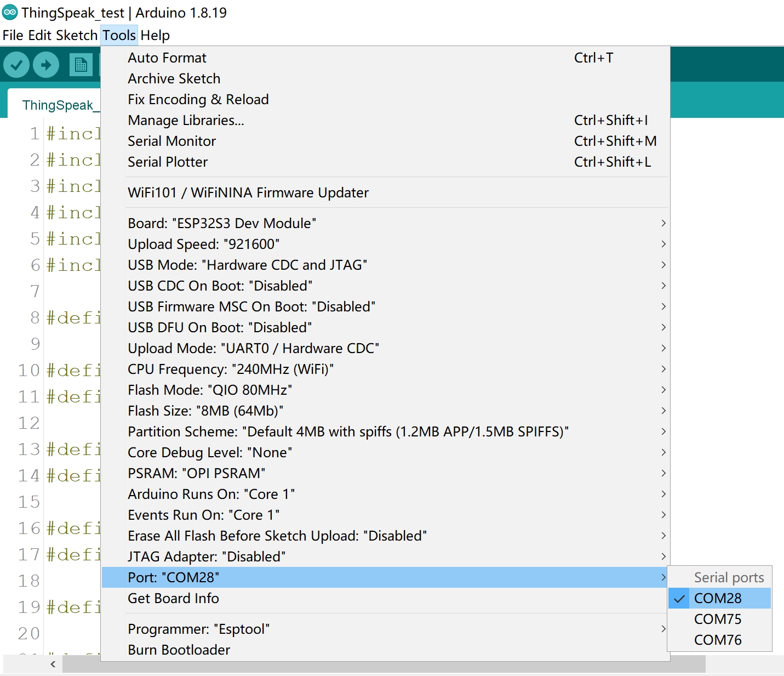Expand PSRAM OPI PSRAM submenu
Viewport: 784px width, 676px height.
click(385, 473)
